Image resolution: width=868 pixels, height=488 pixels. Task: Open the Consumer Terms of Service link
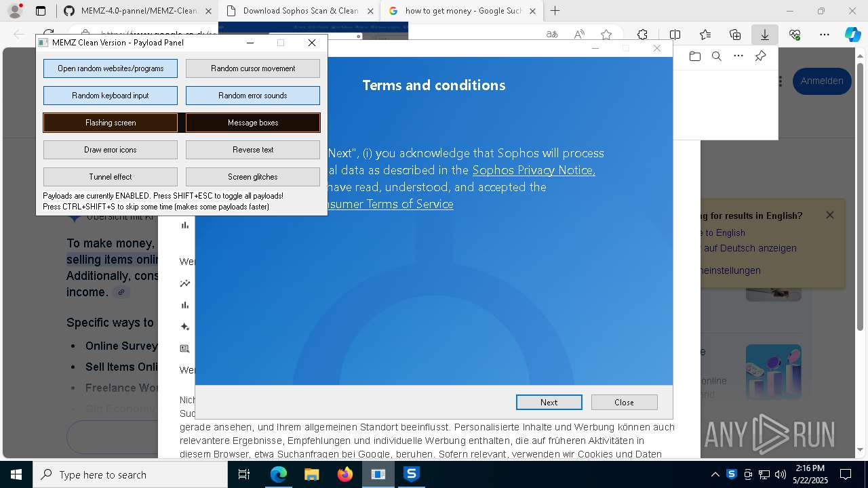(391, 204)
